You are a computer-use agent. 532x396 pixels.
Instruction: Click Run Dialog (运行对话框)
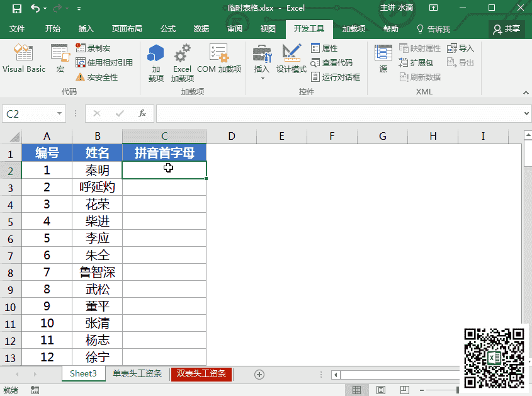click(x=336, y=77)
